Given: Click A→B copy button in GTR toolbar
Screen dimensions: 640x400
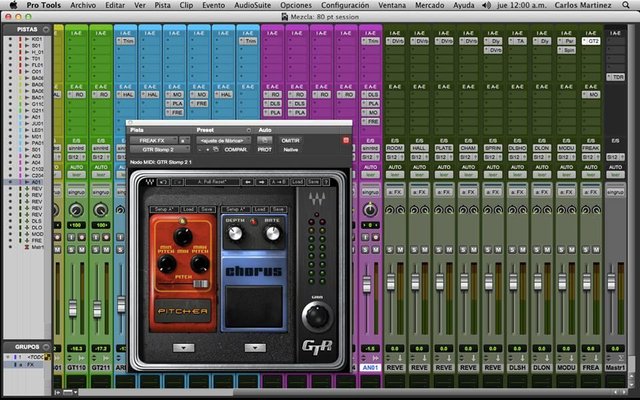Looking at the screenshot, I should [279, 182].
